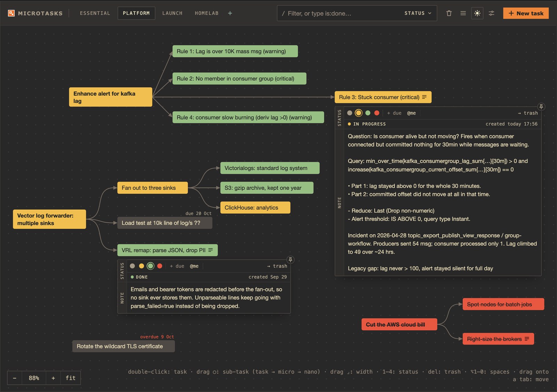Switch to the ESSENTIAL tab

pos(95,13)
